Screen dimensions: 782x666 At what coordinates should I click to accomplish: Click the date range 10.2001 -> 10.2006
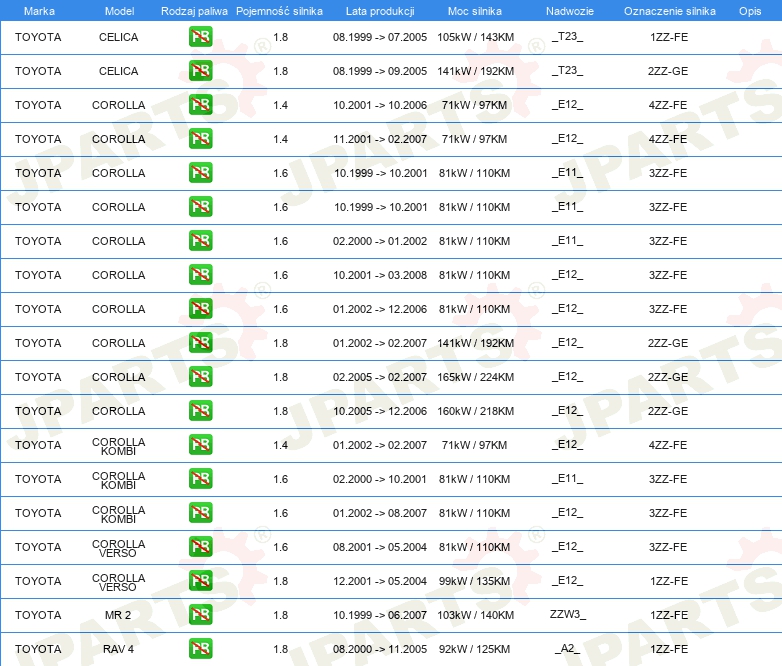click(x=380, y=105)
